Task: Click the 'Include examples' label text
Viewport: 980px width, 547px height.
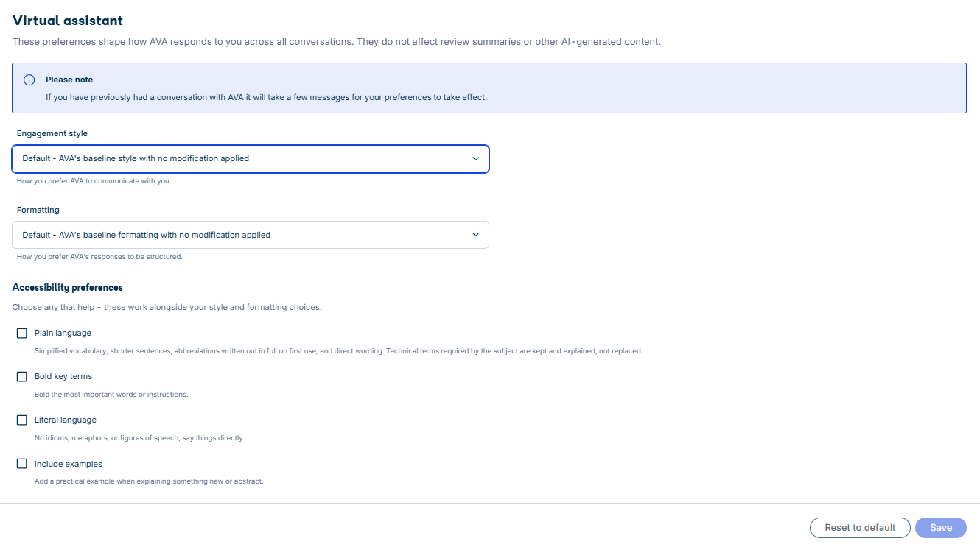Action: coord(69,465)
